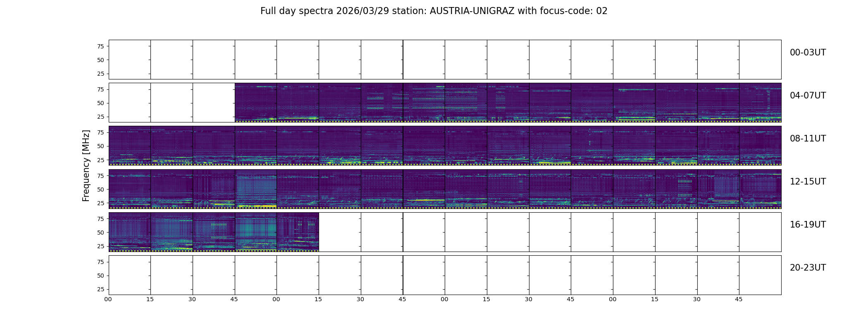Click the full day spectra title text
Screen dimensions: 868x331
point(434,11)
